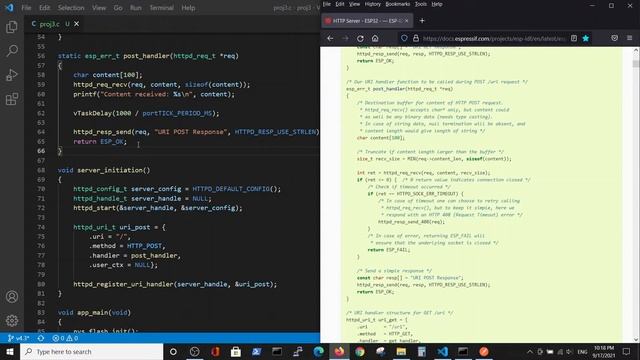This screenshot has width=640, height=360.
Task: Open the File menu in VS Code
Action: 27,8
